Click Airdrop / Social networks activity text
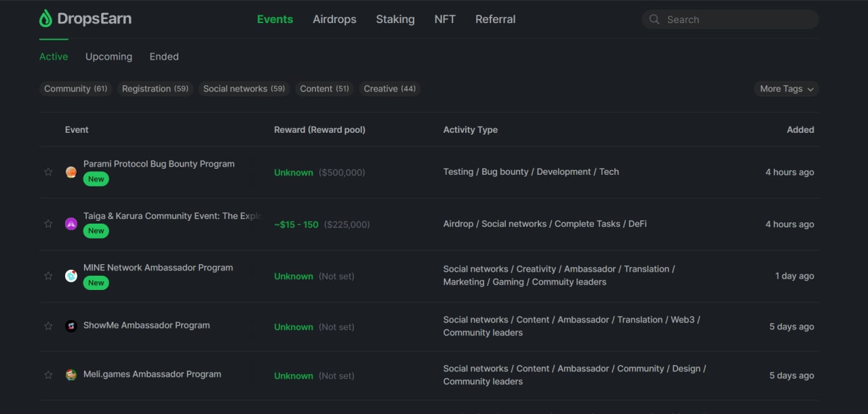The image size is (868, 414). click(545, 224)
